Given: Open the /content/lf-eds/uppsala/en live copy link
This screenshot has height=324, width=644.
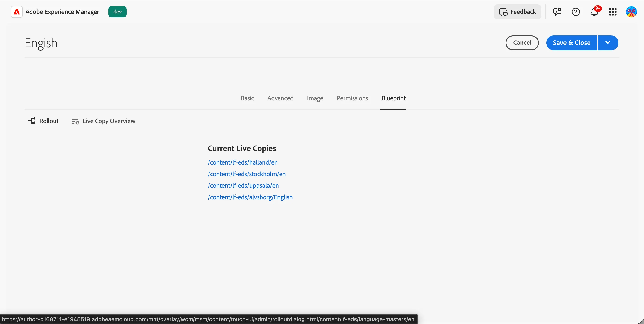Looking at the screenshot, I should (x=243, y=186).
